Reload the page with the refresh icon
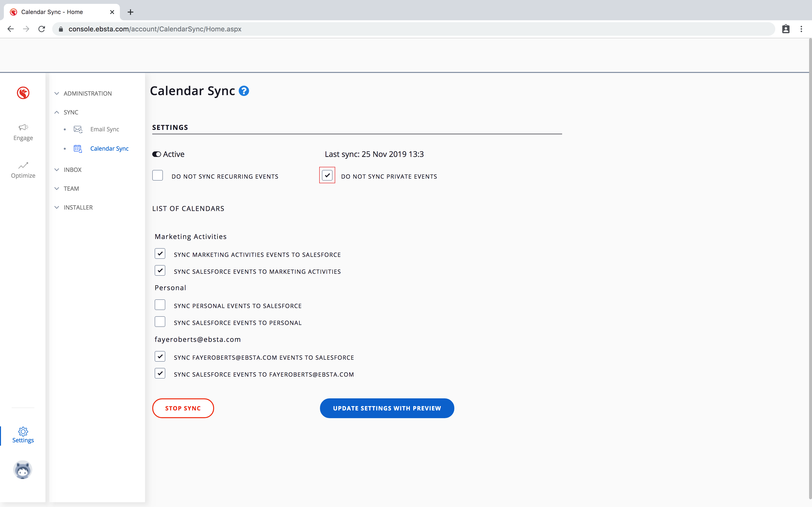The image size is (812, 507). (x=42, y=29)
